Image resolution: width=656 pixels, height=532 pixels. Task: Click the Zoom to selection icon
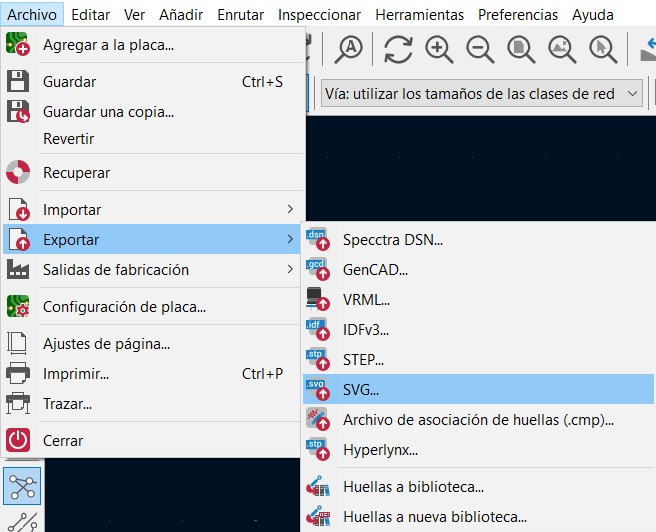603,50
